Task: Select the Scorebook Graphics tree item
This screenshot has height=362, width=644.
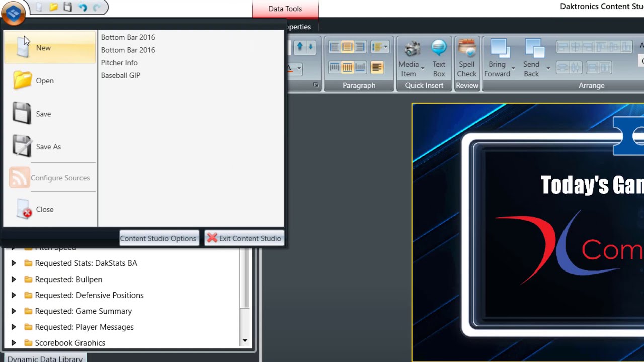Action: click(x=70, y=343)
